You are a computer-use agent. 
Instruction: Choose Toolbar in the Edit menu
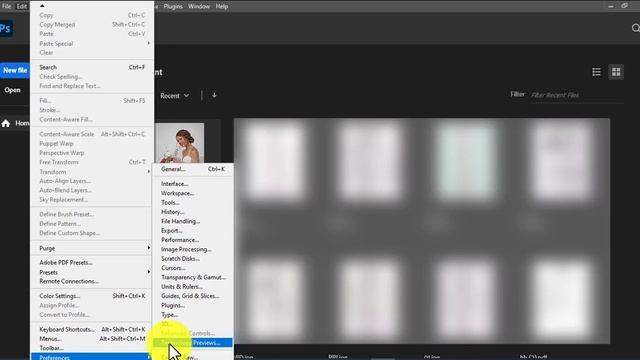tap(92, 348)
